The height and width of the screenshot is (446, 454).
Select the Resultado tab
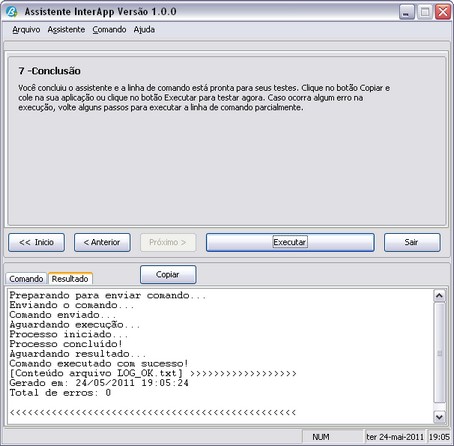tap(70, 278)
